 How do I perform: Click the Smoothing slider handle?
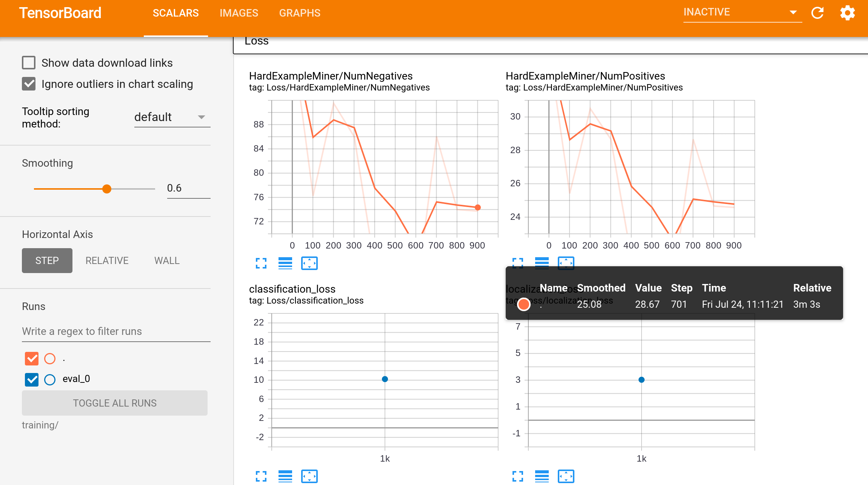pyautogui.click(x=107, y=189)
